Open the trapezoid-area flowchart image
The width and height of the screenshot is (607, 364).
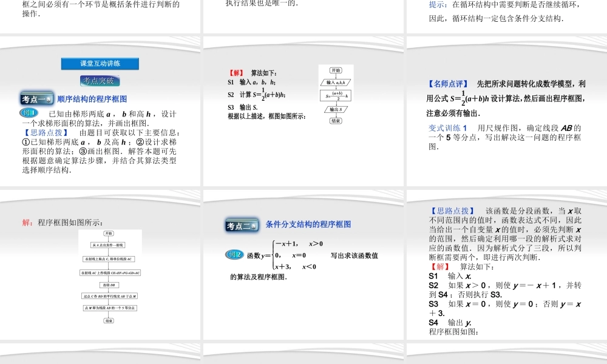point(336,95)
